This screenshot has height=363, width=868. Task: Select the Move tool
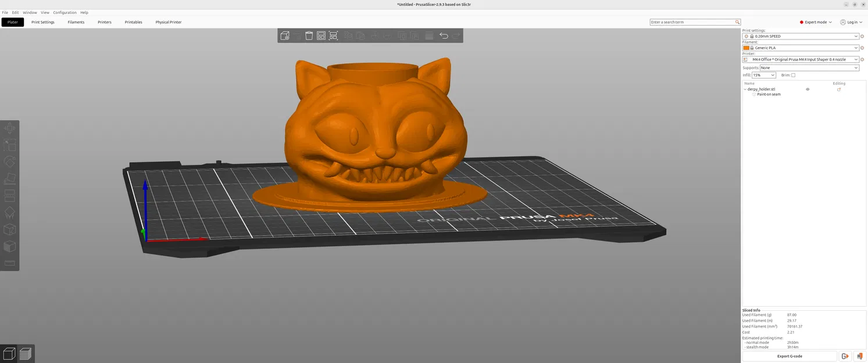(9, 128)
